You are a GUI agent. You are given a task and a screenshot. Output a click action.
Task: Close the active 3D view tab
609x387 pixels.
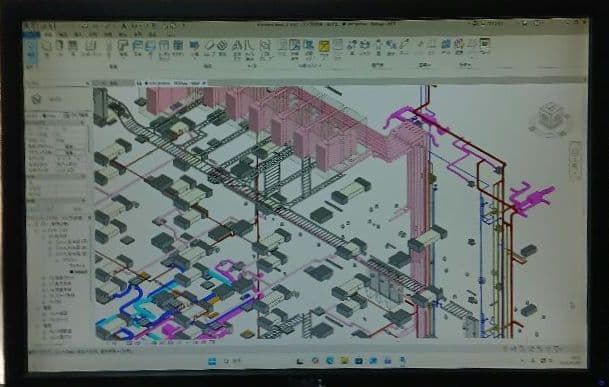[x=204, y=83]
